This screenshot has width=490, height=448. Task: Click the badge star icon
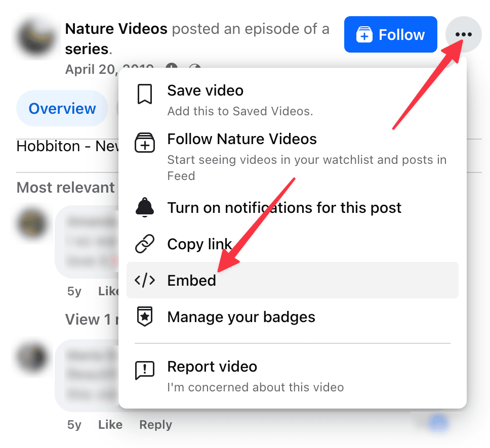pyautogui.click(x=145, y=317)
